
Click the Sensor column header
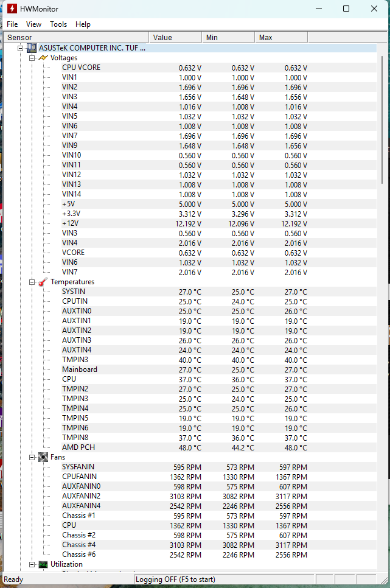(x=76, y=38)
